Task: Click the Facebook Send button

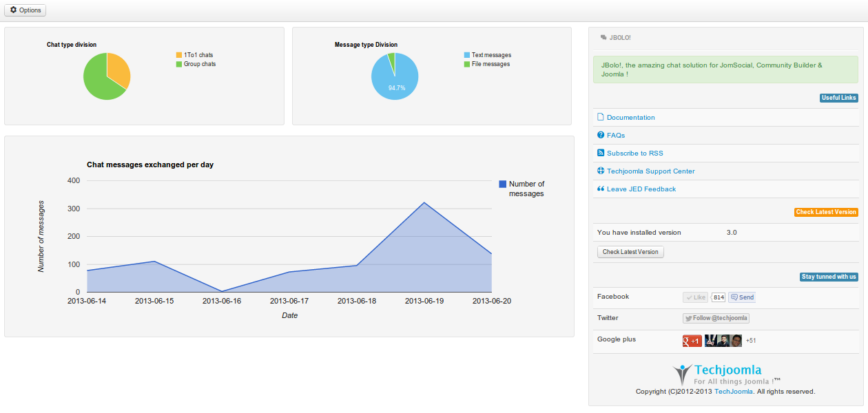Action: pyautogui.click(x=742, y=297)
